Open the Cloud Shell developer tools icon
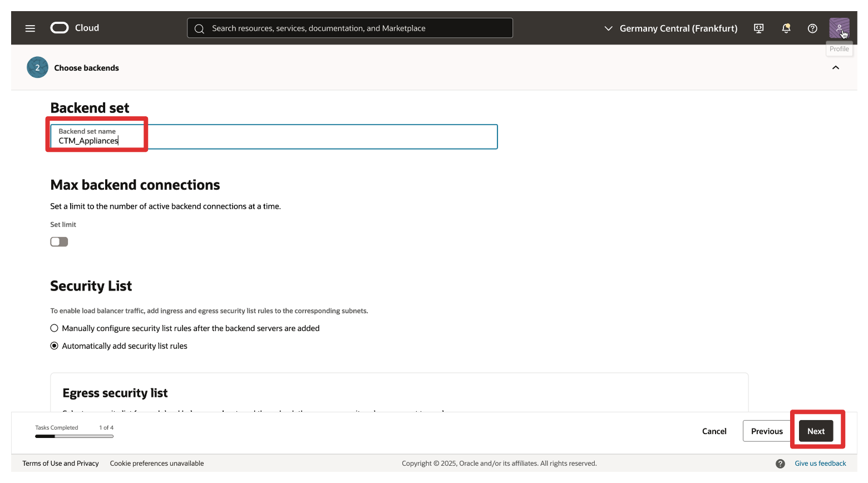Image resolution: width=868 pixels, height=483 pixels. click(758, 28)
